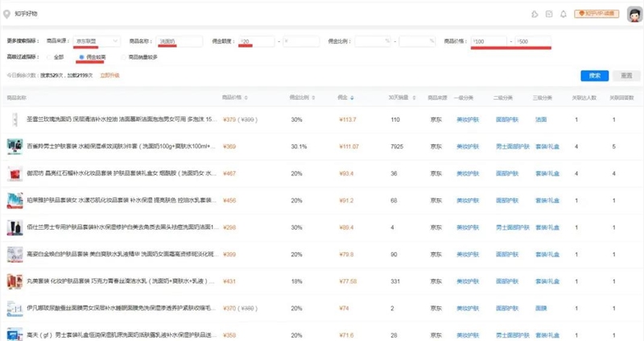Click the document icon in top bar
The height and width of the screenshot is (341, 644).
(x=549, y=14)
